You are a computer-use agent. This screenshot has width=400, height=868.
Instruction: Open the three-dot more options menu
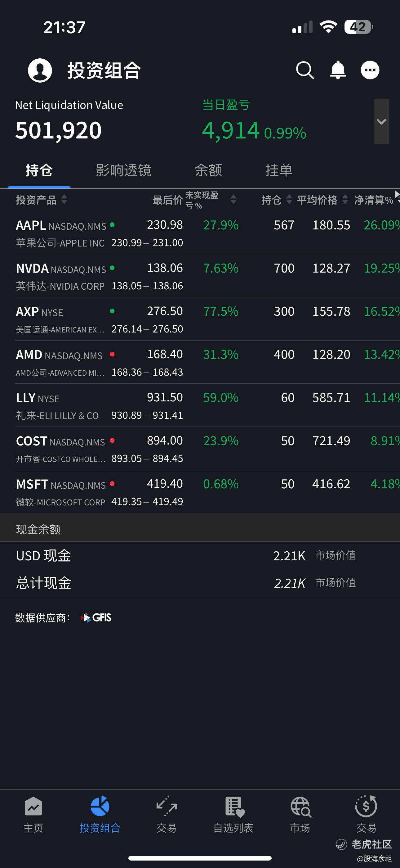(x=370, y=70)
